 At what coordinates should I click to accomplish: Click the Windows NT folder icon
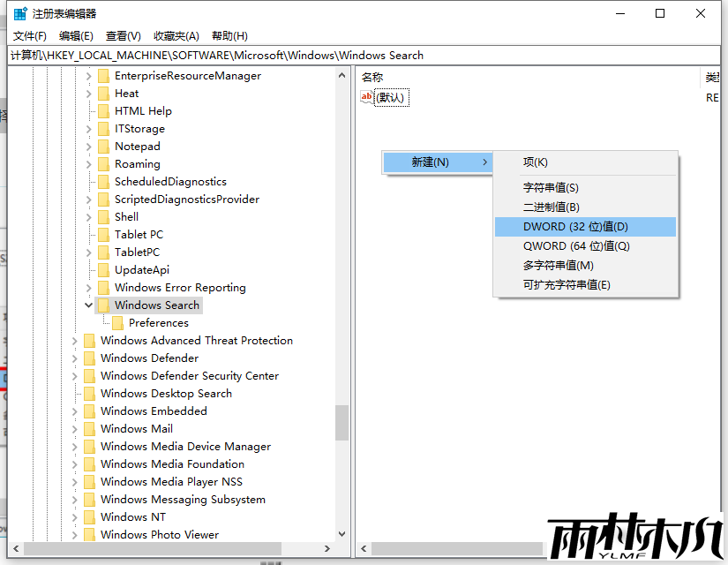click(91, 516)
